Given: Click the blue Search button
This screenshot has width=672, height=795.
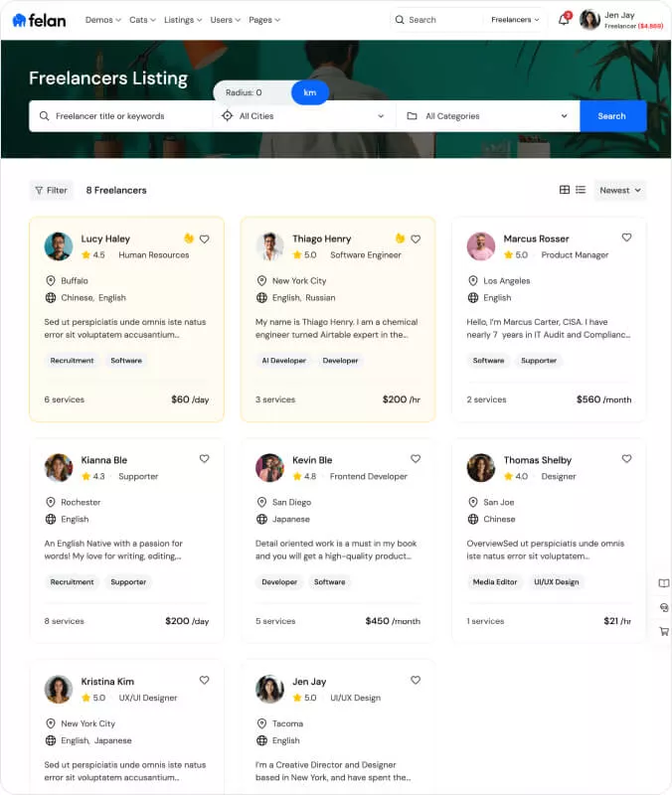Looking at the screenshot, I should (x=611, y=116).
